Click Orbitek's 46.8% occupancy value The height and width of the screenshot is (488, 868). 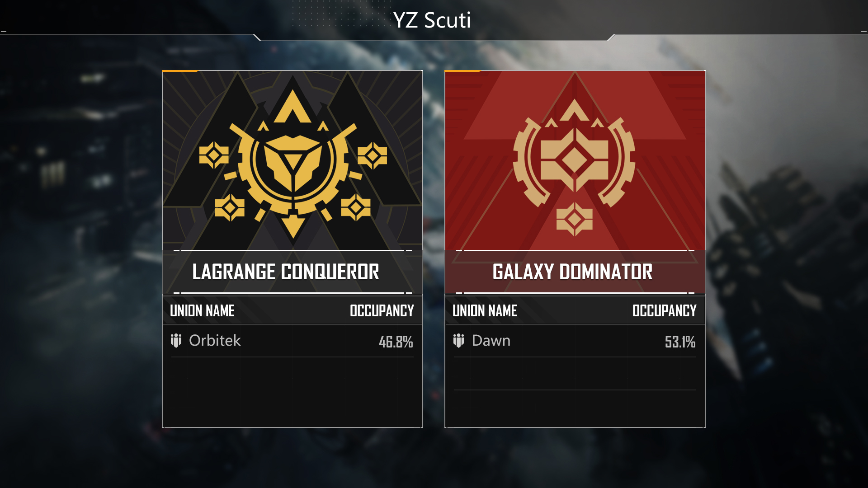[x=396, y=342]
